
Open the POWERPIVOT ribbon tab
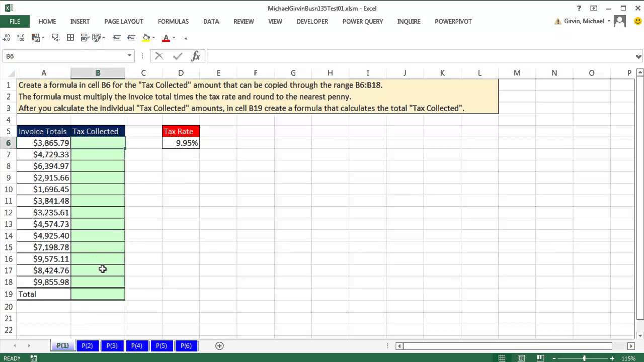coord(453,22)
